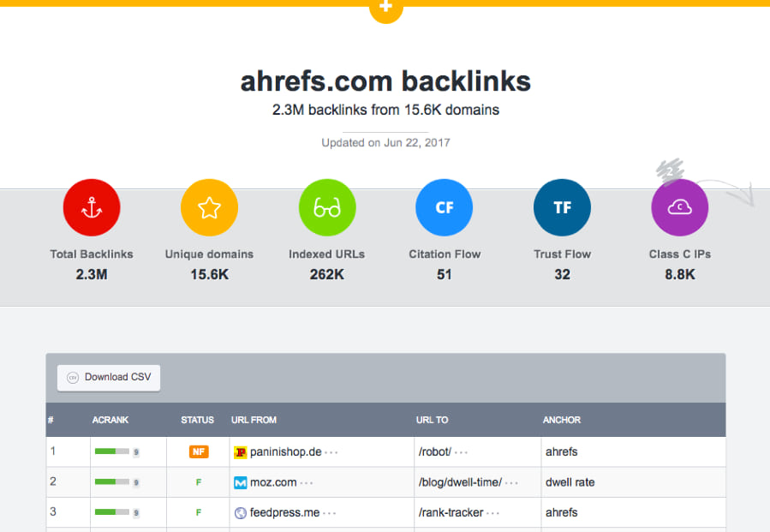Click the 'ahrefs.com backlinks' heading
This screenshot has width=770, height=532.
pyautogui.click(x=385, y=81)
